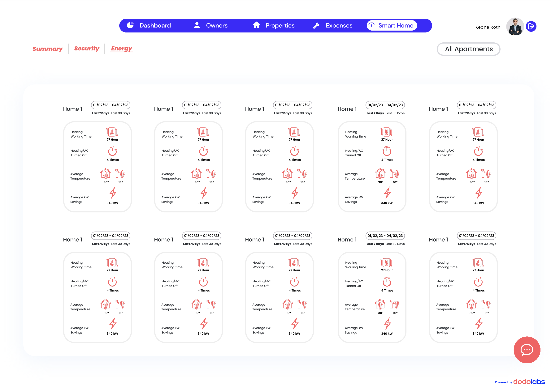Click AUTO power icon in fifth bottom-row card
551x392 pixels.
click(478, 281)
